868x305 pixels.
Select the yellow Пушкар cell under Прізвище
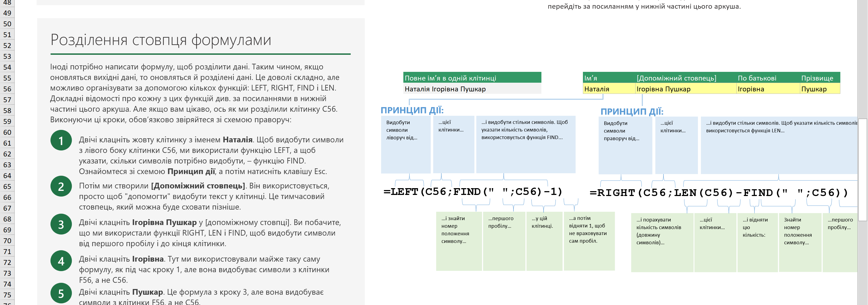(819, 89)
